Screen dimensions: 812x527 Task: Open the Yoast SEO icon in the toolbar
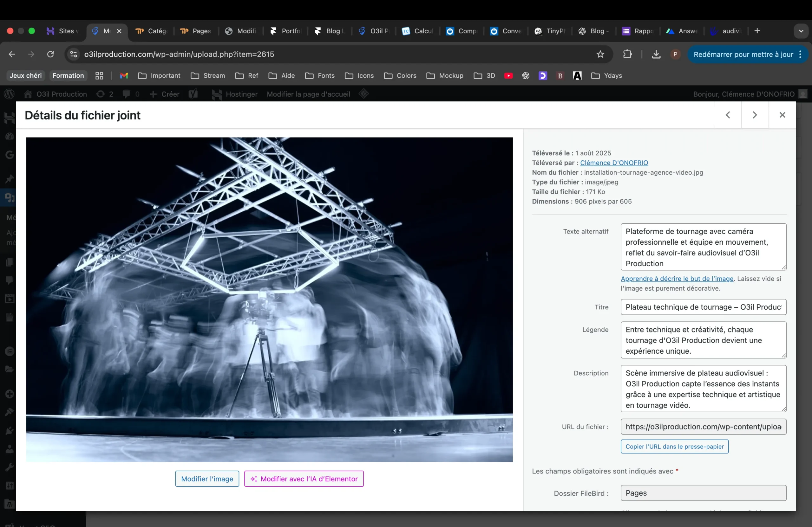point(193,94)
